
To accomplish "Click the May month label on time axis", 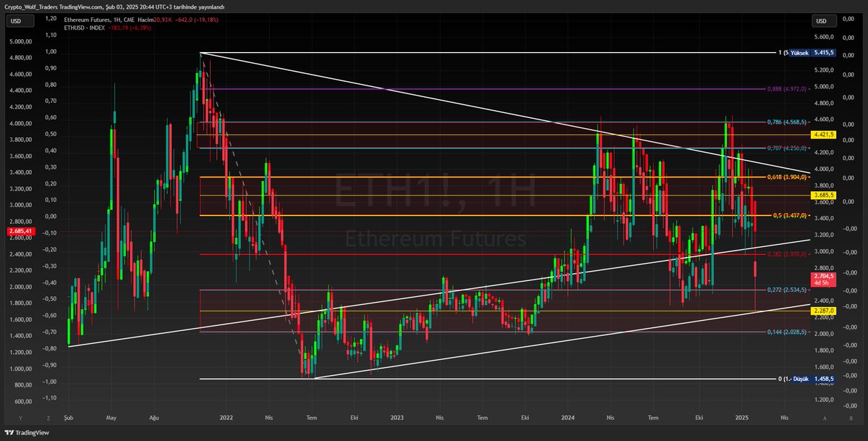I will tap(111, 418).
